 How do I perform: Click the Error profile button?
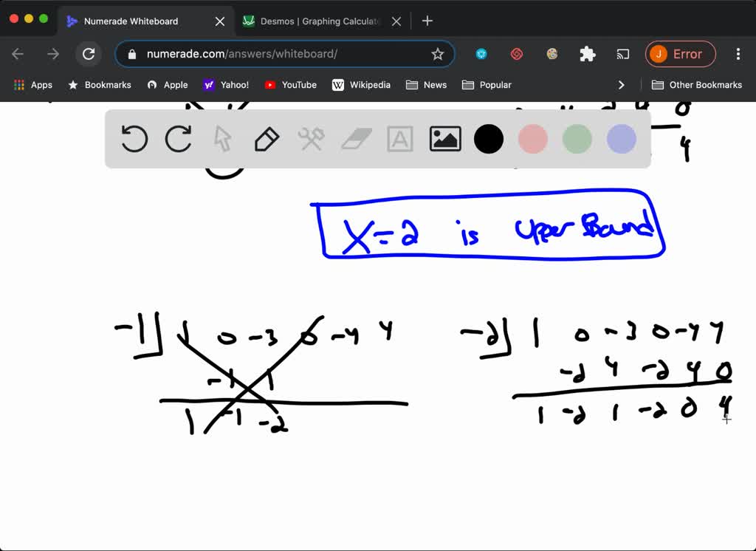(680, 54)
